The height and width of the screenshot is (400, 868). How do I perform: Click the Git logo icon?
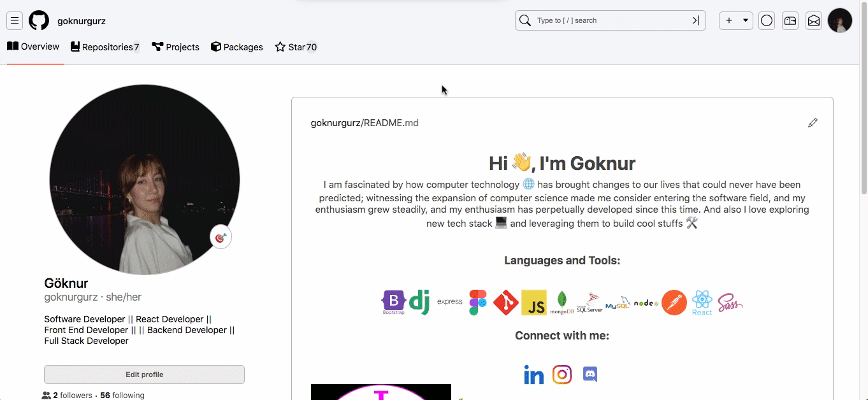(x=506, y=303)
